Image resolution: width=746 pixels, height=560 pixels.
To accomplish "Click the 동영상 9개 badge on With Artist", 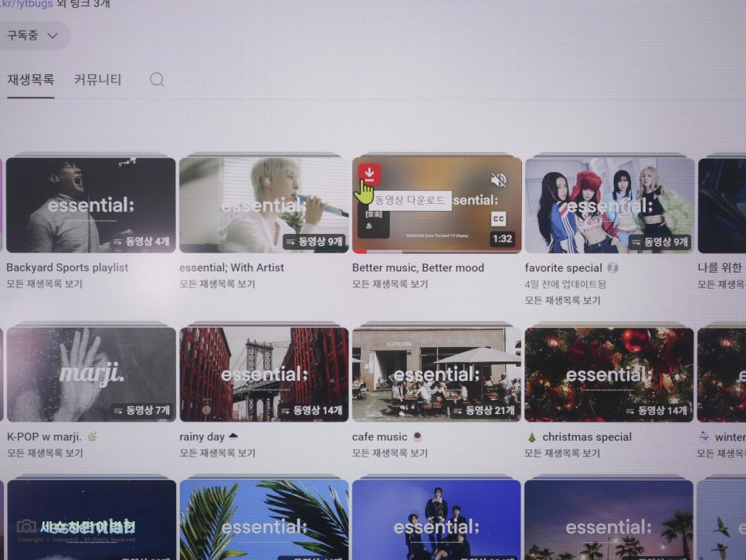I will point(314,242).
